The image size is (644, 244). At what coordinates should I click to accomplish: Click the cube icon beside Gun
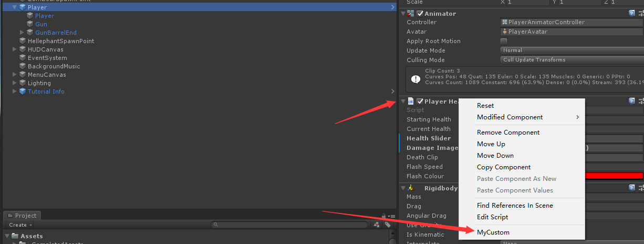(x=30, y=24)
